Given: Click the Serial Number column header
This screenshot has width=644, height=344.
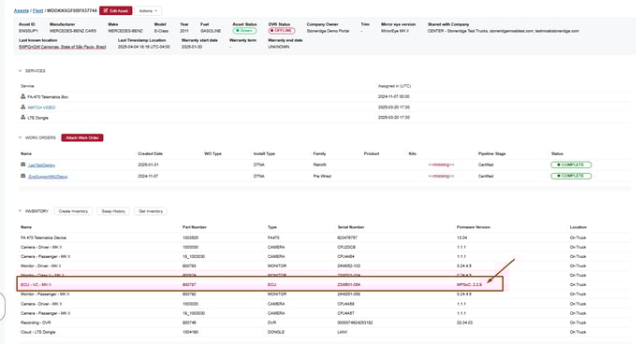Looking at the screenshot, I should point(351,227).
